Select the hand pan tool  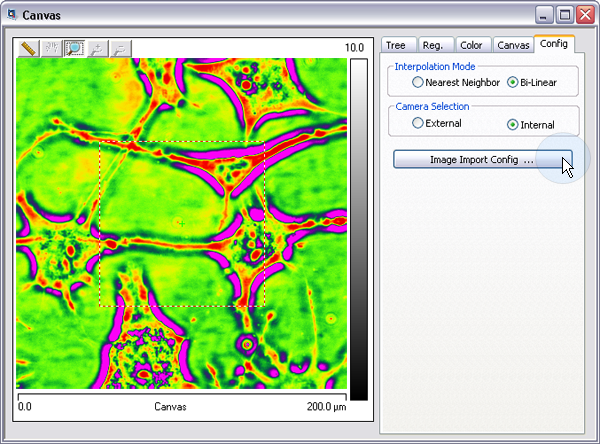pyautogui.click(x=52, y=49)
